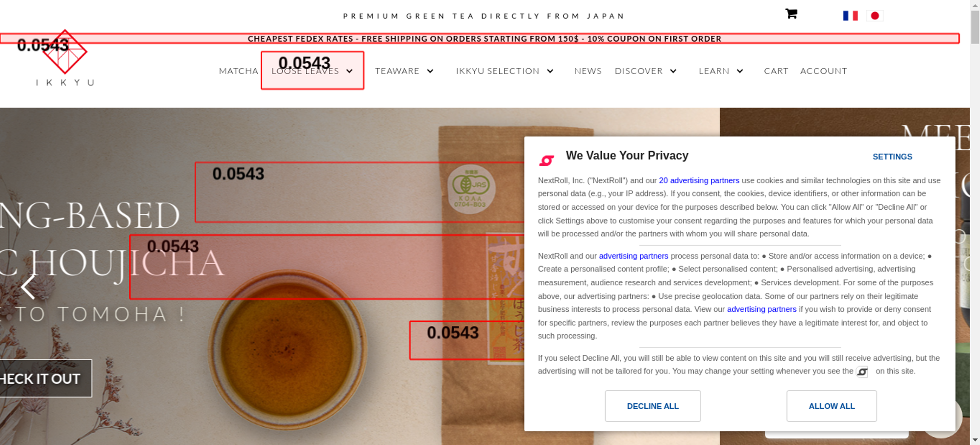Viewport: 980px width, 445px height.
Task: Expand the Learn menu chevron
Action: click(740, 71)
